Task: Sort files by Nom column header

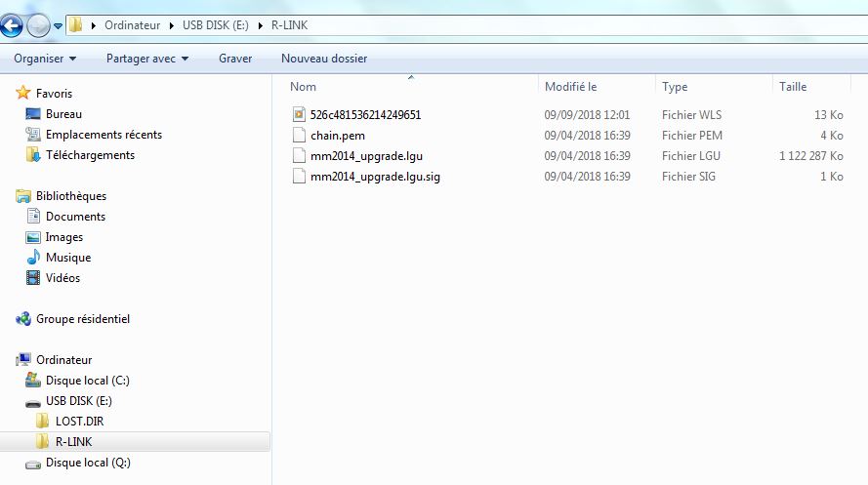Action: pyautogui.click(x=303, y=87)
